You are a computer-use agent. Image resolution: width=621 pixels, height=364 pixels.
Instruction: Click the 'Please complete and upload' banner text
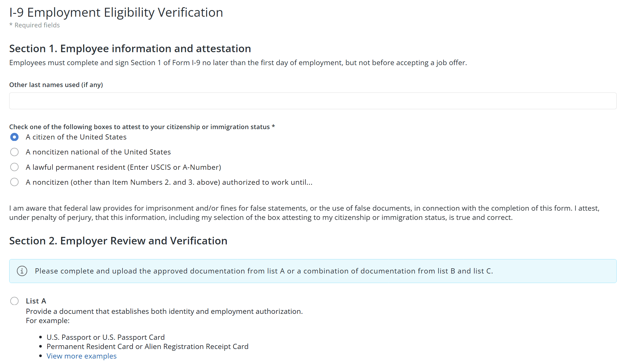[x=264, y=271]
